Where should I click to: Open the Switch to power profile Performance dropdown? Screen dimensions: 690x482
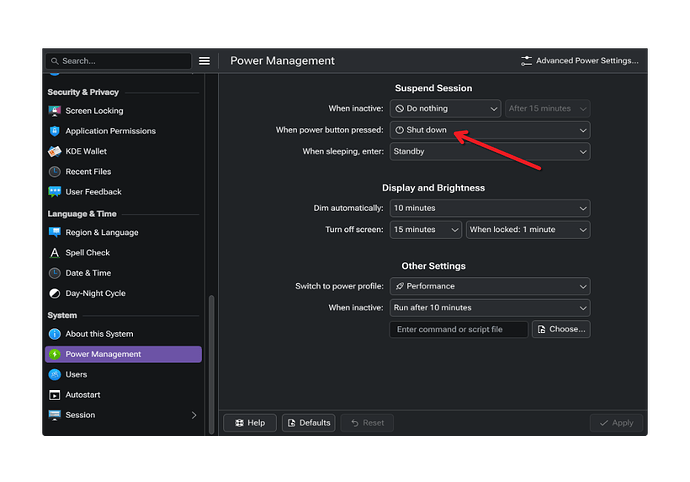pos(490,286)
